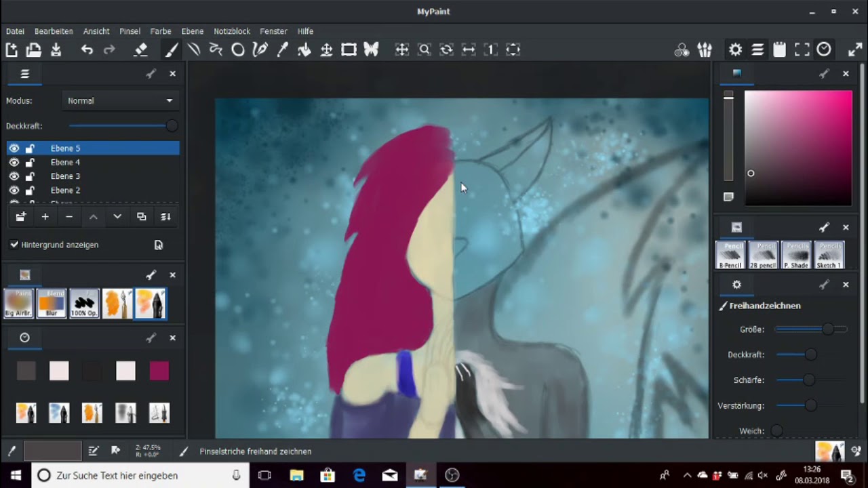Select the zoom view tool
This screenshot has height=488, width=868.
(425, 49)
